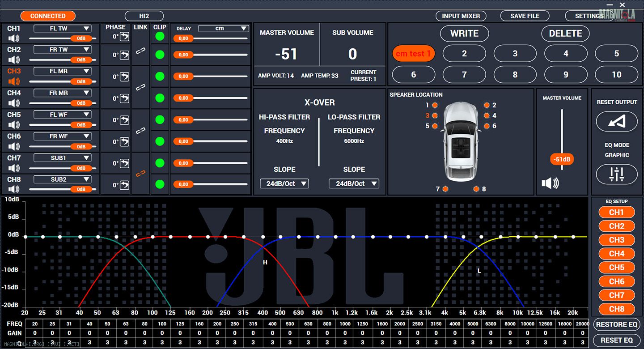Invert phase for CH8
This screenshot has width=644, height=349.
pyautogui.click(x=124, y=185)
